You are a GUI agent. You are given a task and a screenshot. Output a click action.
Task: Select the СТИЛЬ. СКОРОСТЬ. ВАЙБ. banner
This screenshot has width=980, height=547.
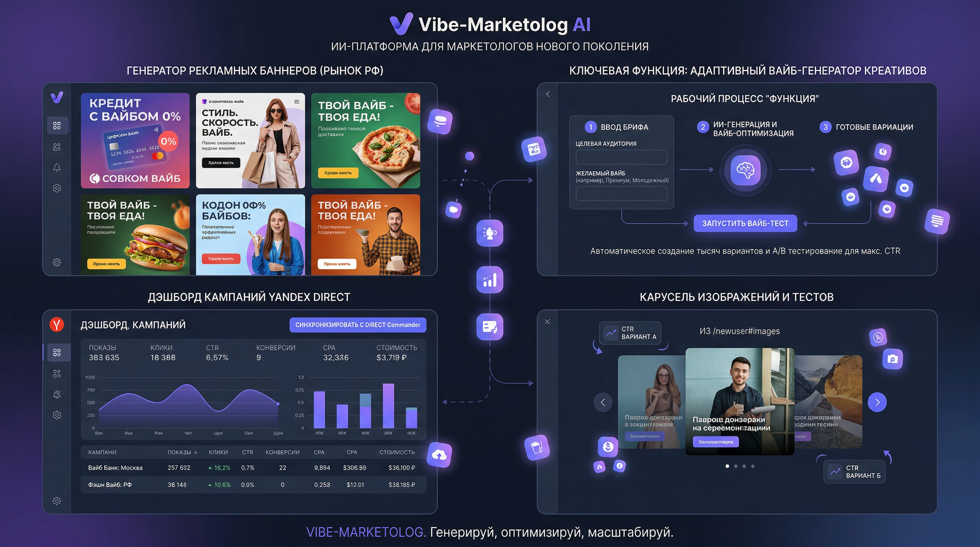(250, 140)
